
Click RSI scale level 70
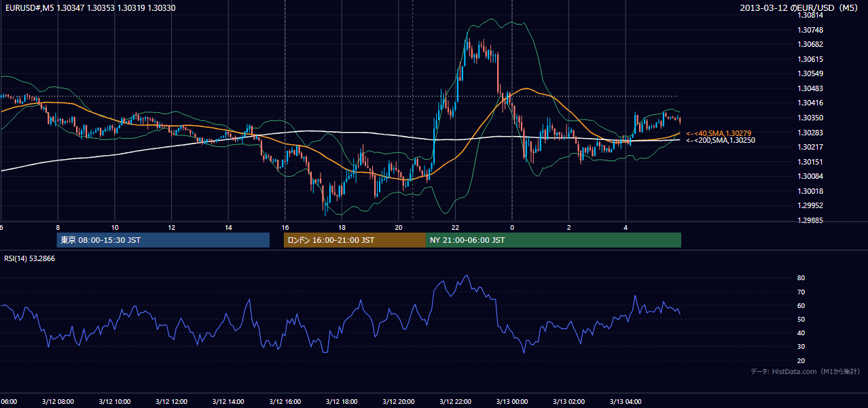point(801,292)
